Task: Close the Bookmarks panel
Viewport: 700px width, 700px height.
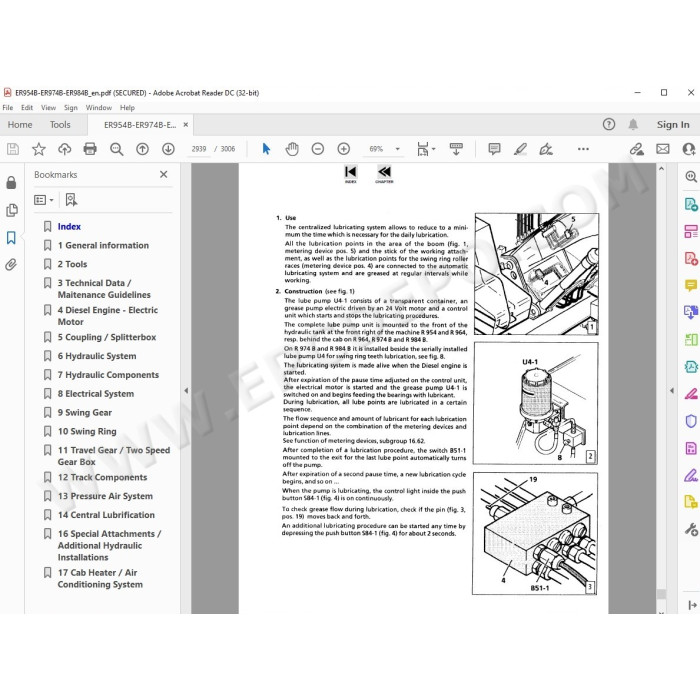Action: [164, 175]
